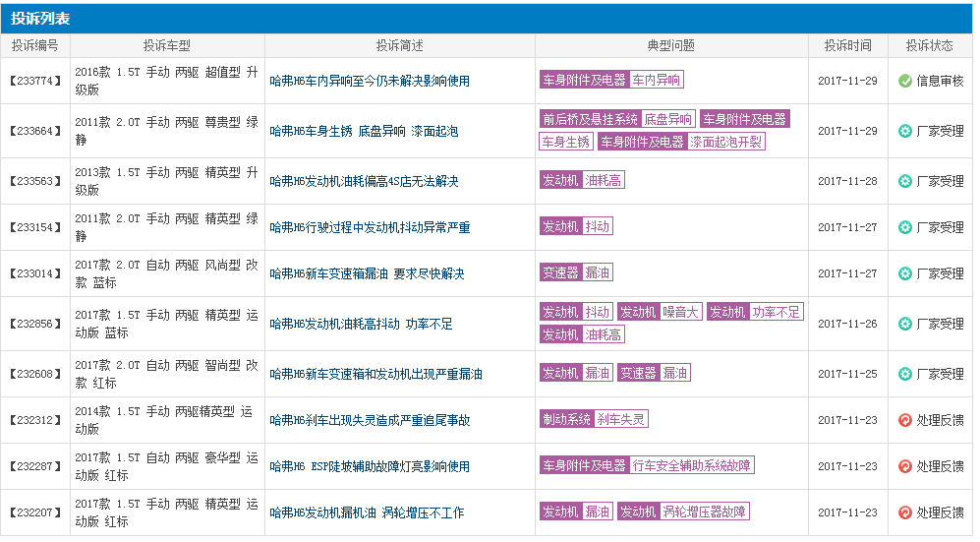The width and height of the screenshot is (980, 542).
Task: Click the 厂家受理 status icon for complaint 233014
Action: (x=905, y=273)
